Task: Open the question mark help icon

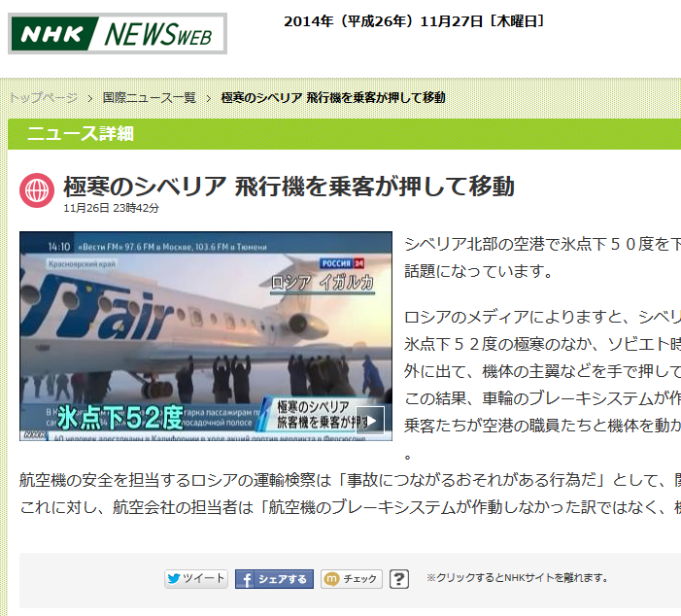Action: [x=399, y=579]
